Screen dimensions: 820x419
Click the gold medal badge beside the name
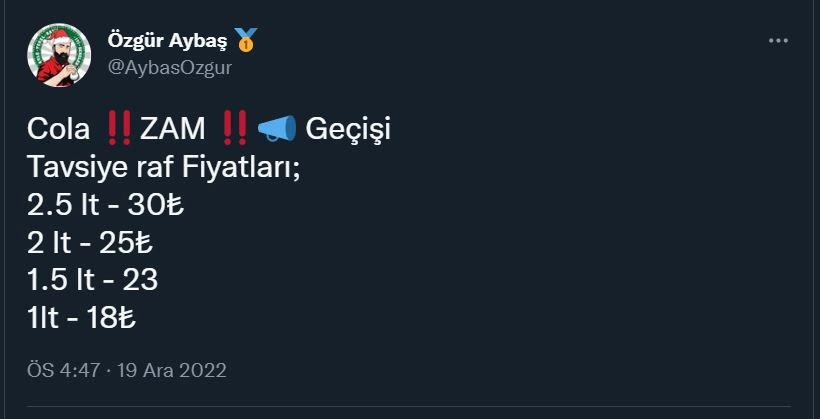click(246, 41)
